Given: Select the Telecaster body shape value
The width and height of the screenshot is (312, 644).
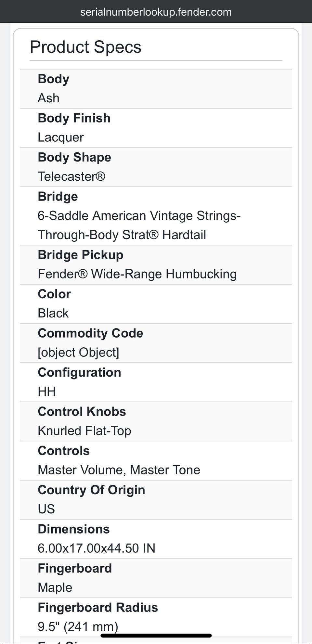Looking at the screenshot, I should [71, 176].
